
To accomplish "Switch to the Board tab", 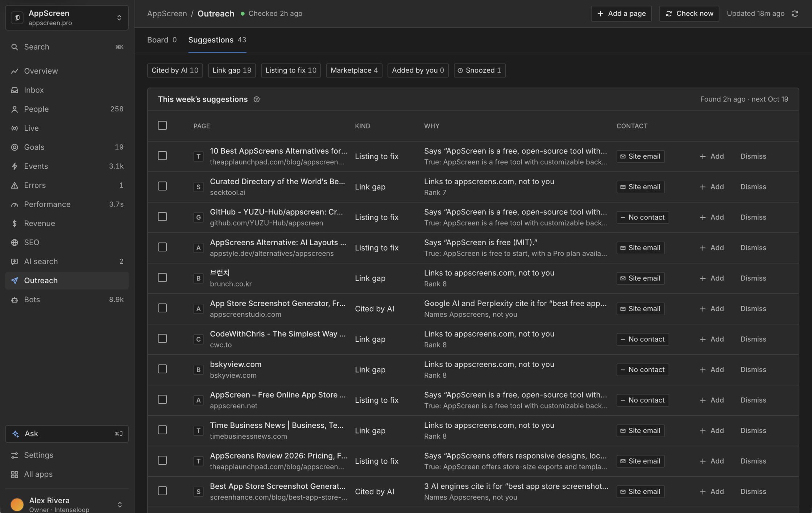I will tap(162, 40).
